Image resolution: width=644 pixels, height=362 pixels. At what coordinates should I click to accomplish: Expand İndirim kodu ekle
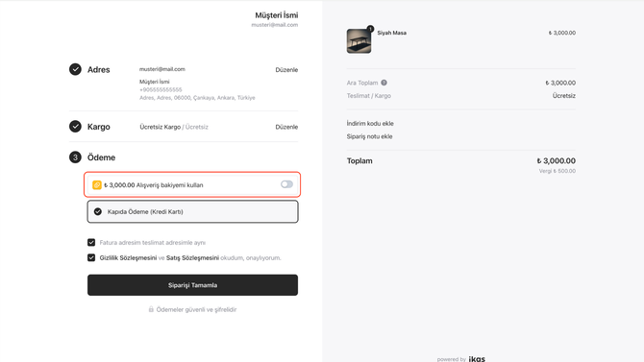pos(370,123)
